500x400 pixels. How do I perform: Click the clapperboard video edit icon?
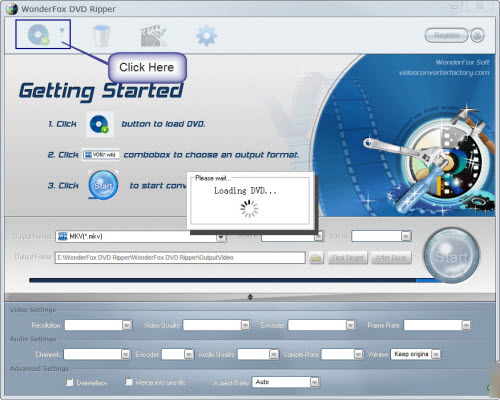[154, 35]
